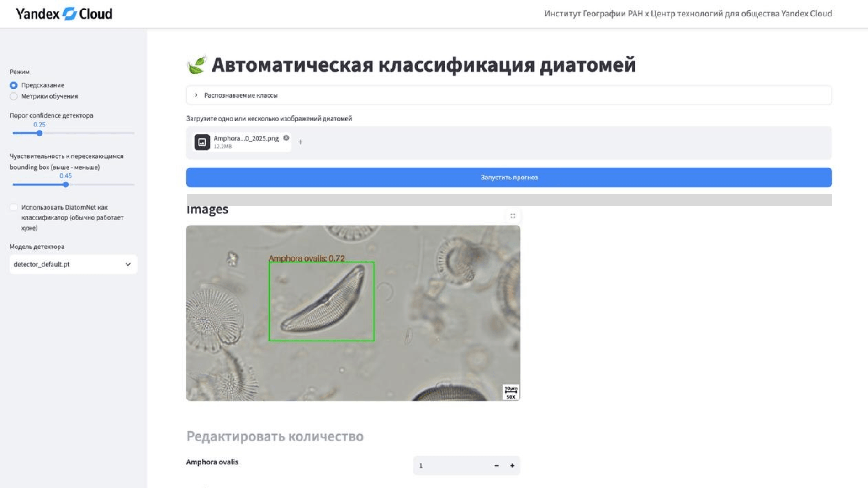
Task: Click the Режим label in sidebar
Action: [x=20, y=72]
